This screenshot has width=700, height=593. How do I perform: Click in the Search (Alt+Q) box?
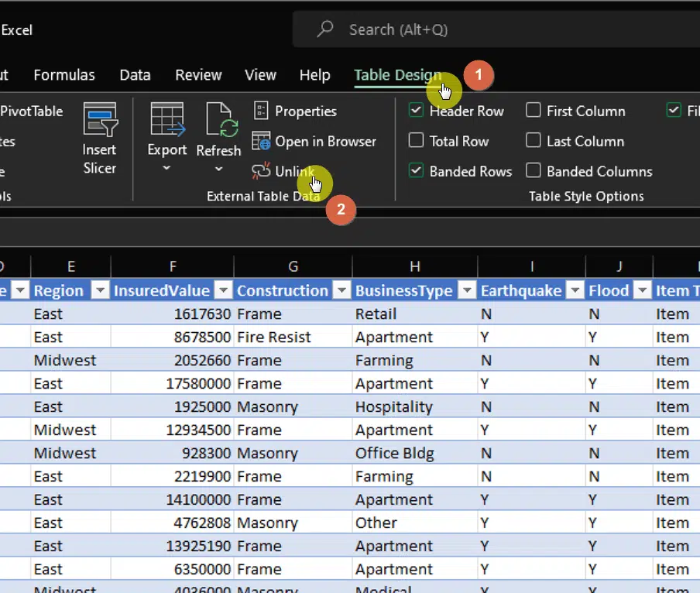click(x=496, y=29)
